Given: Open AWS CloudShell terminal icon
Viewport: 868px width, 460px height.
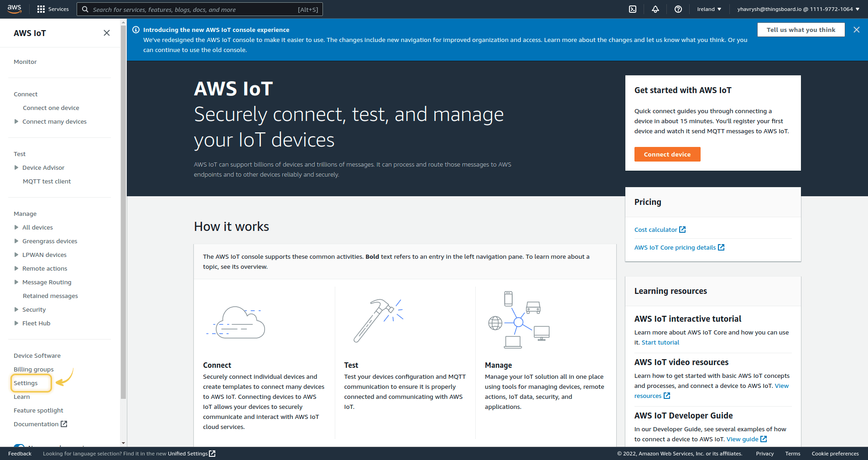Looking at the screenshot, I should click(633, 9).
